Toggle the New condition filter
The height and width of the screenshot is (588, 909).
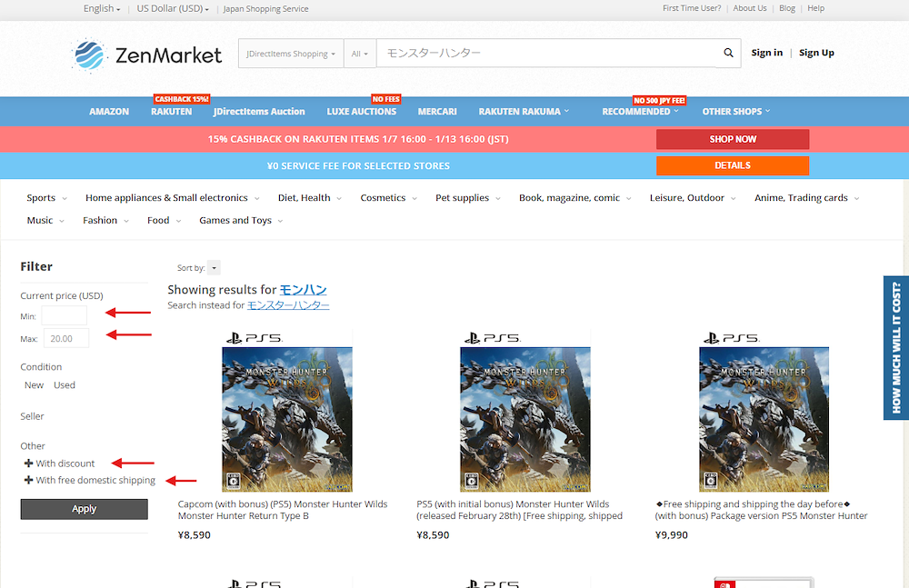[x=35, y=385]
